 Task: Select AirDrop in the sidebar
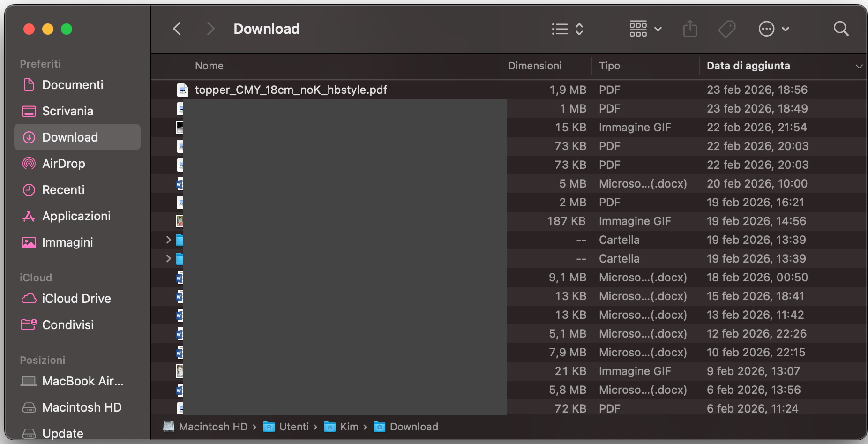pyautogui.click(x=64, y=163)
